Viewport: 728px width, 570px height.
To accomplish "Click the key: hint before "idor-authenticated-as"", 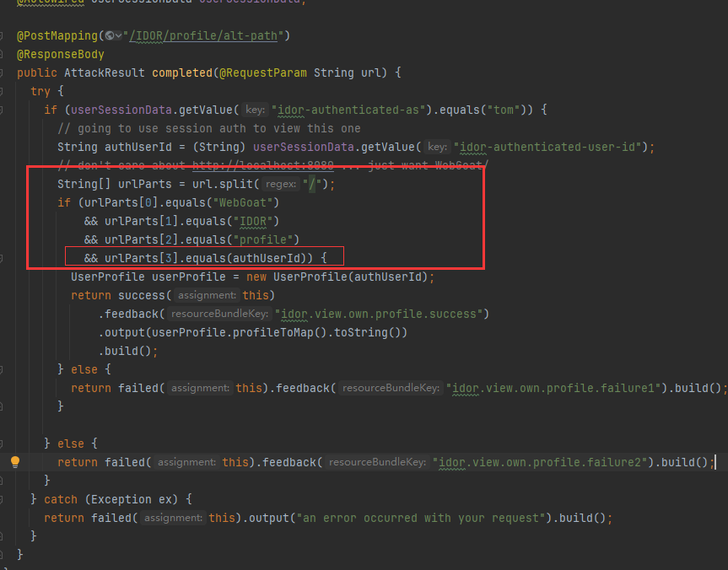I will [x=255, y=110].
